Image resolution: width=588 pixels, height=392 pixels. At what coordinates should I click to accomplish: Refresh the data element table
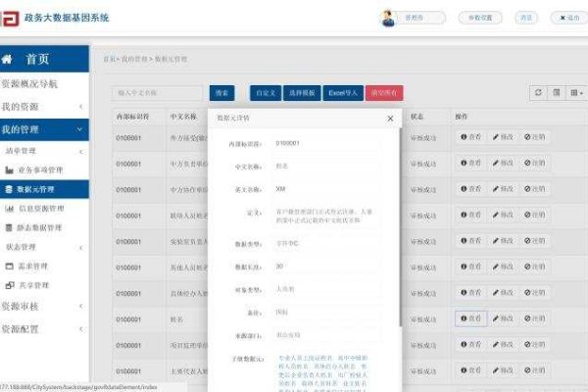(x=538, y=93)
